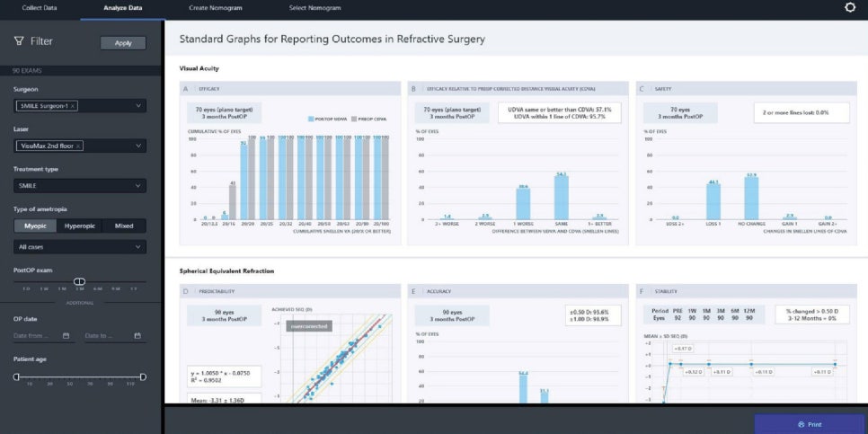Click the ±0.50 D: 95.6% accuracy box
This screenshot has height=434, width=868.
(593, 315)
